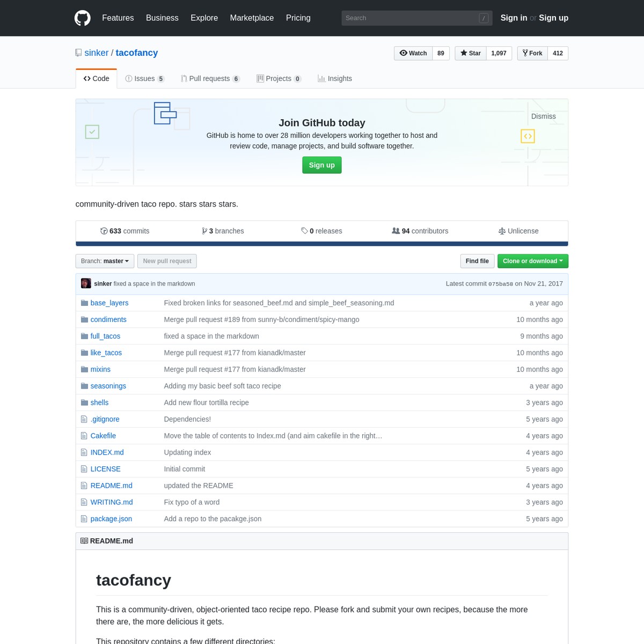Click Sign up link in header
This screenshot has height=644, width=644.
[553, 18]
